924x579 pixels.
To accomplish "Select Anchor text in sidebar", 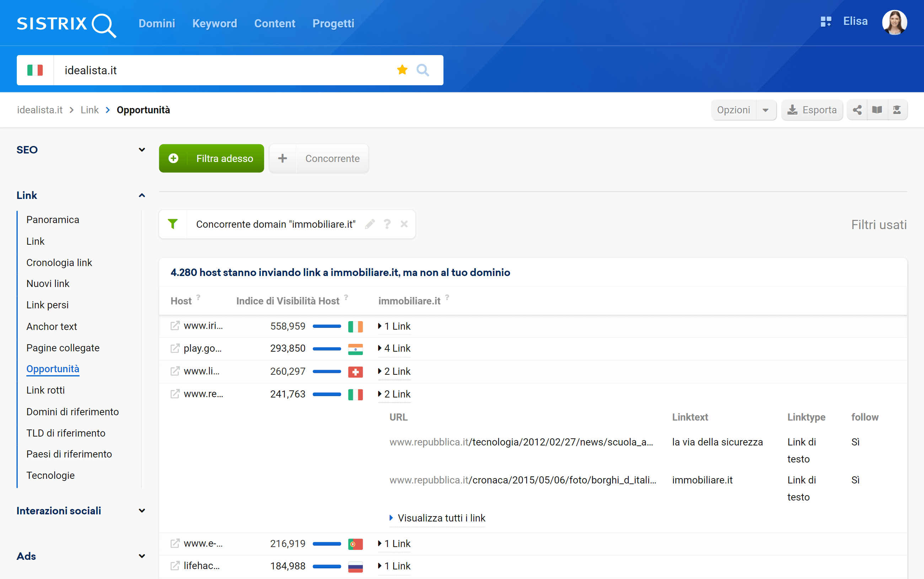I will (x=52, y=327).
